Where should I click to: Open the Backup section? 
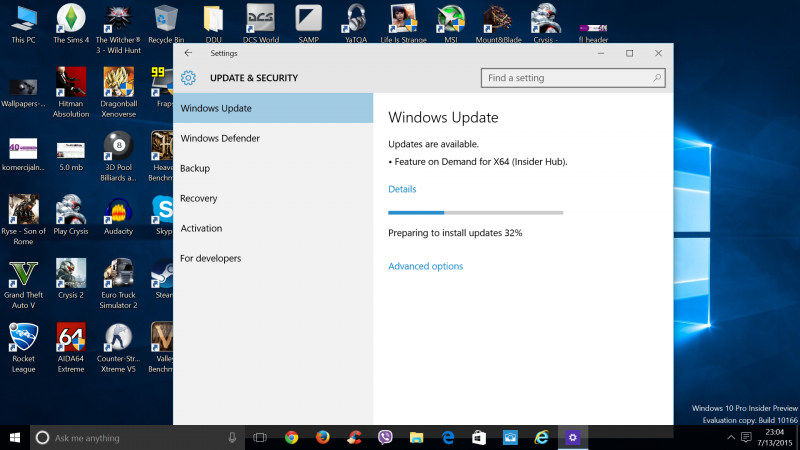pyautogui.click(x=273, y=168)
